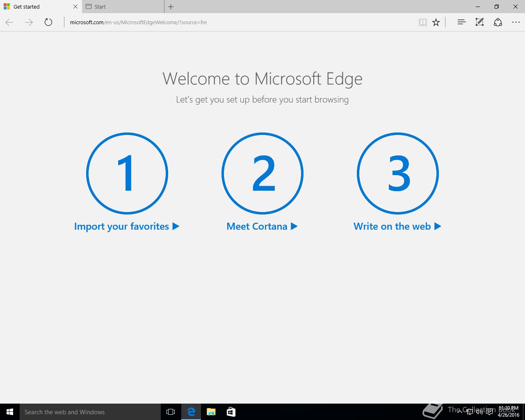
Task: Open the Meet Cortana link
Action: [262, 226]
